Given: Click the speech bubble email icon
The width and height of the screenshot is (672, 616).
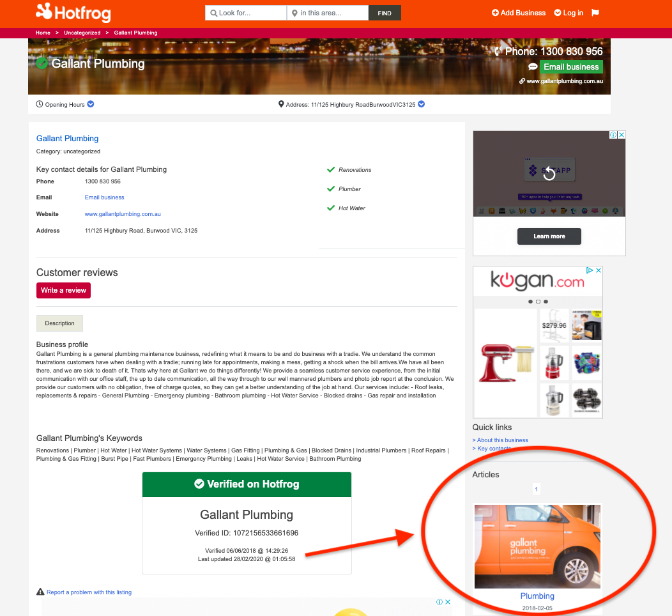Looking at the screenshot, I should [533, 67].
